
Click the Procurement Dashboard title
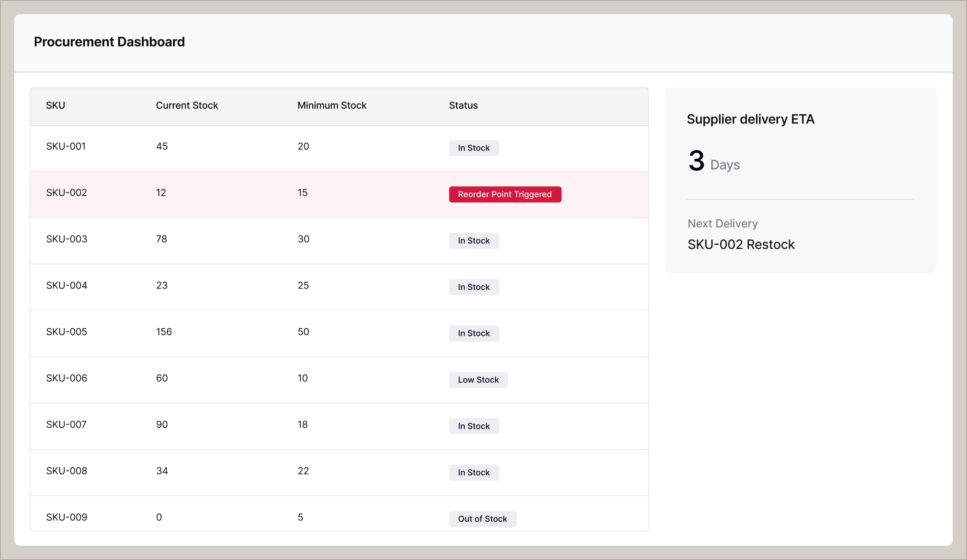coord(109,41)
